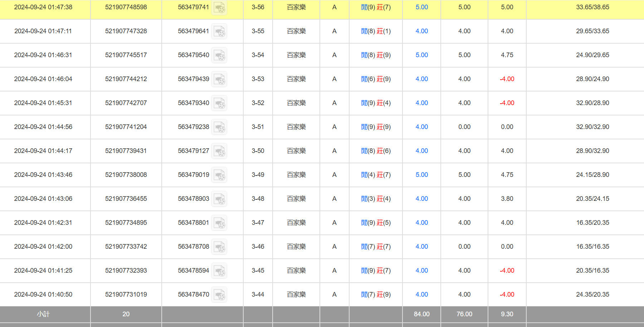Open replay icon next to 563479540
Screen dimensions: 644x327
click(x=219, y=55)
